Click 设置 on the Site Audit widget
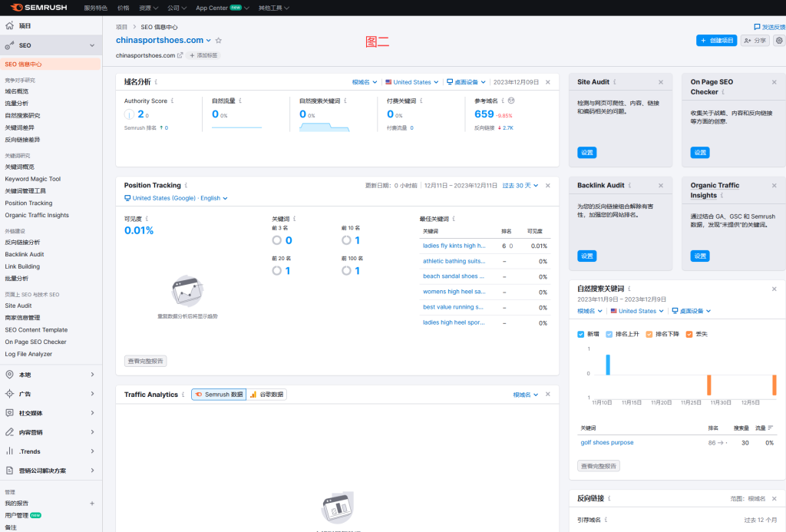Image resolution: width=786 pixels, height=532 pixels. (587, 153)
